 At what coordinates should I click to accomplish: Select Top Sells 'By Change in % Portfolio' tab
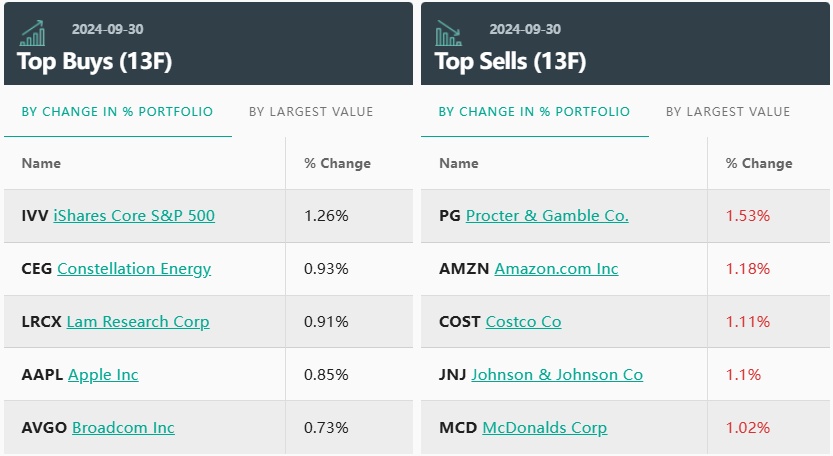pos(534,112)
